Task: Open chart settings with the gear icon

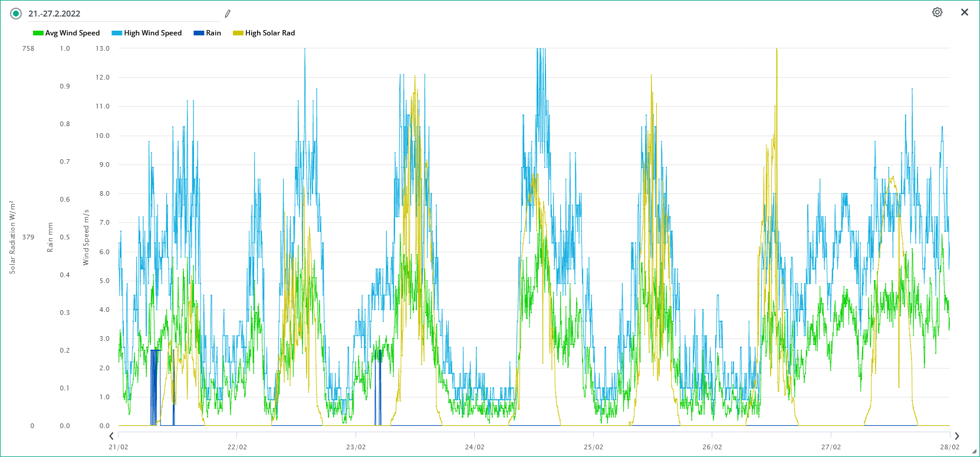Action: point(937,12)
